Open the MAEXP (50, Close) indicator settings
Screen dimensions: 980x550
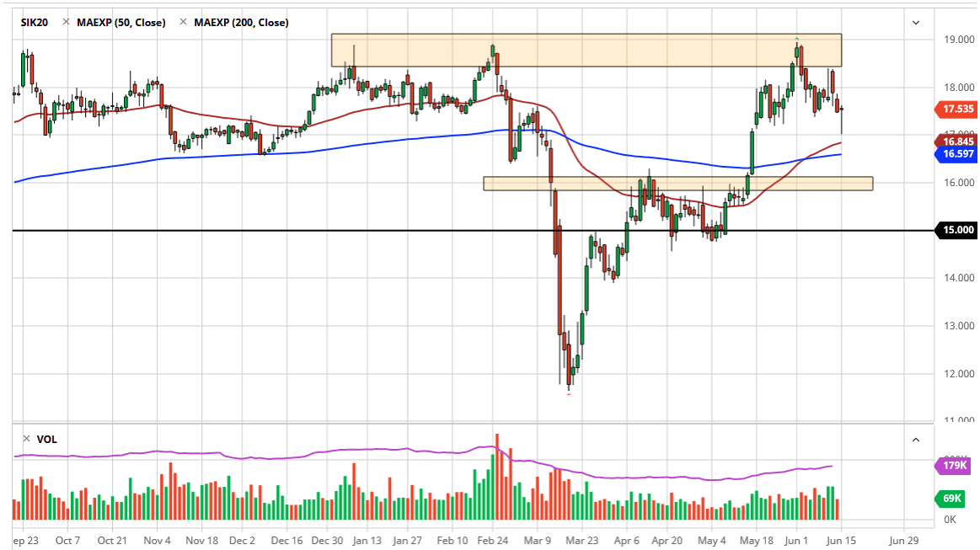click(120, 23)
